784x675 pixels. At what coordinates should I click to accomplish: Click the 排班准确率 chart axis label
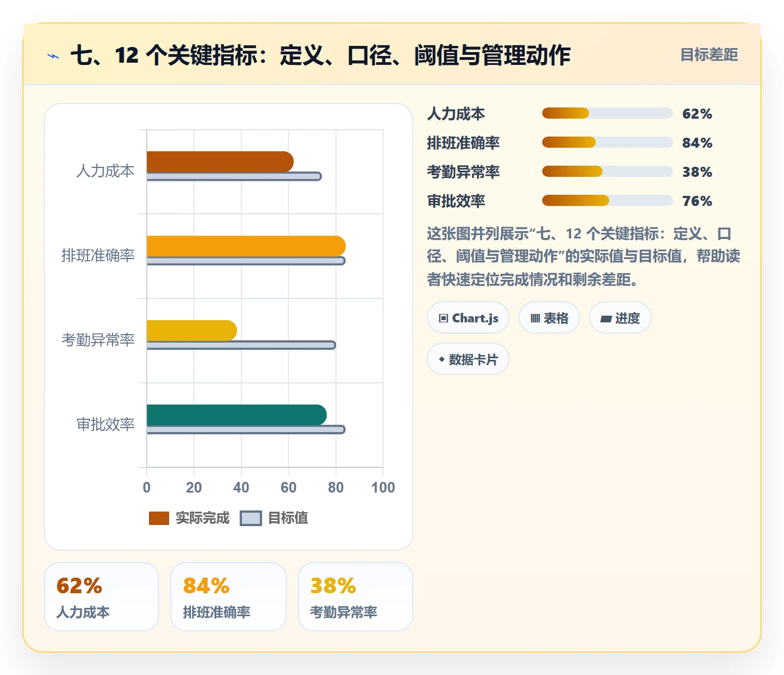click(x=98, y=255)
